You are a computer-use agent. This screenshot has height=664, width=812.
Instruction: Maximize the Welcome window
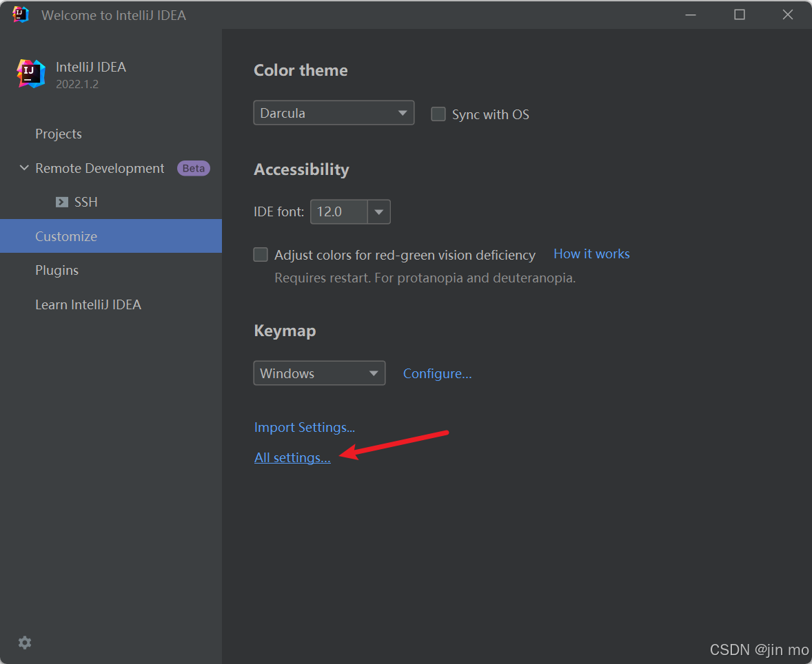740,14
